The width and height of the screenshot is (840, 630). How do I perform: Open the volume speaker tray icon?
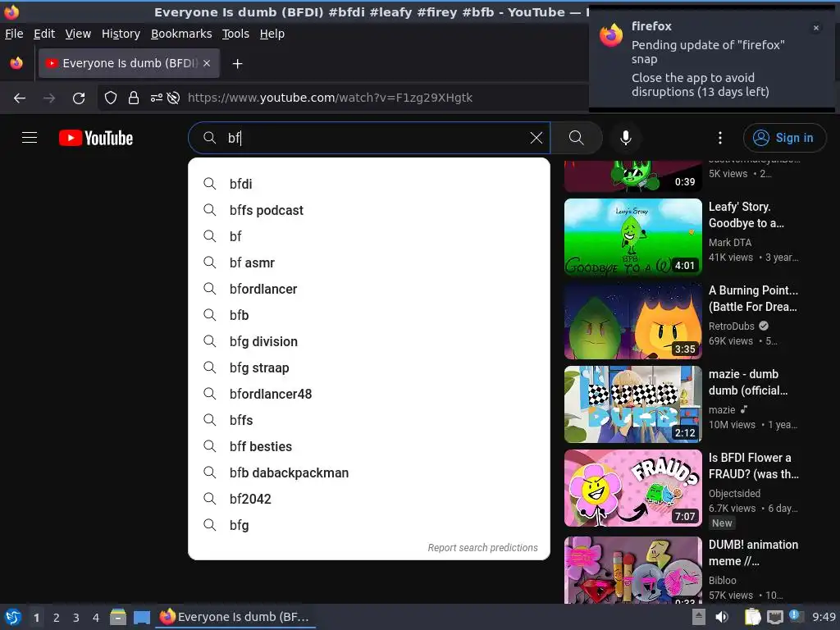[x=722, y=617]
